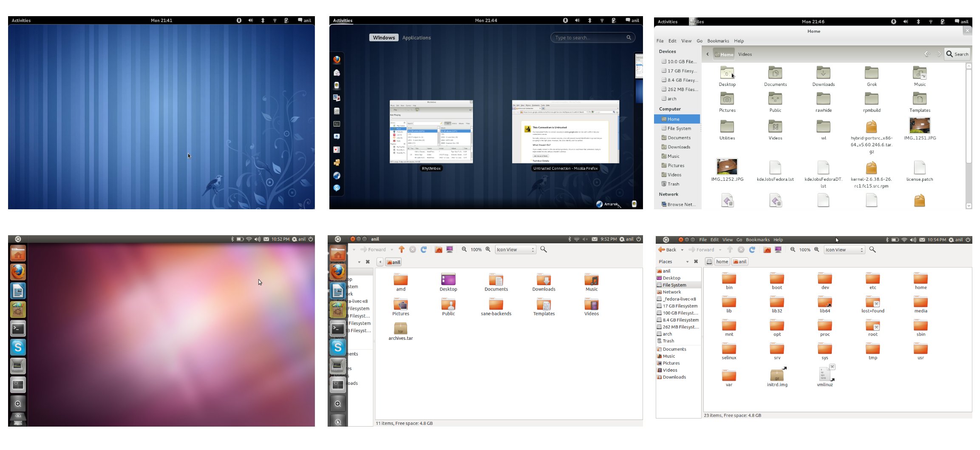Select the initrd.img archive icon
Image resolution: width=980 pixels, height=450 pixels.
777,375
